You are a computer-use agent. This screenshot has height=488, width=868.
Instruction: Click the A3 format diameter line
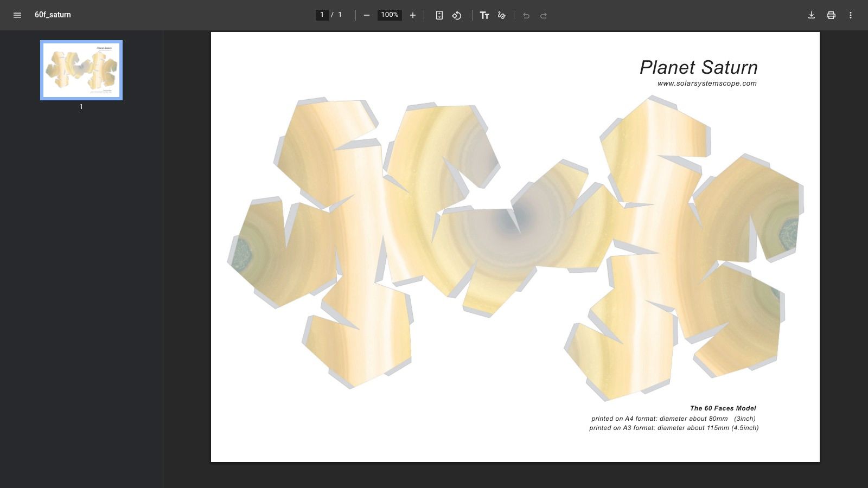pyautogui.click(x=674, y=428)
